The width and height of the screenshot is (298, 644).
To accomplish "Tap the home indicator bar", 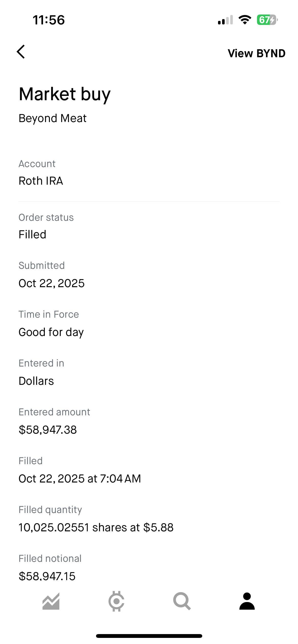I will pyautogui.click(x=149, y=636).
